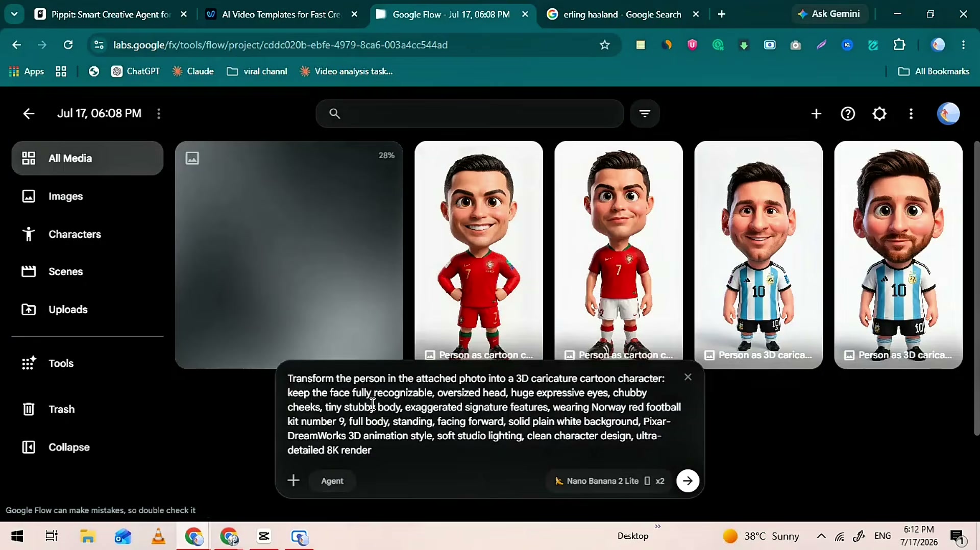Open Outlook from the taskbar
Viewport: 980px width, 550px height.
point(123,536)
